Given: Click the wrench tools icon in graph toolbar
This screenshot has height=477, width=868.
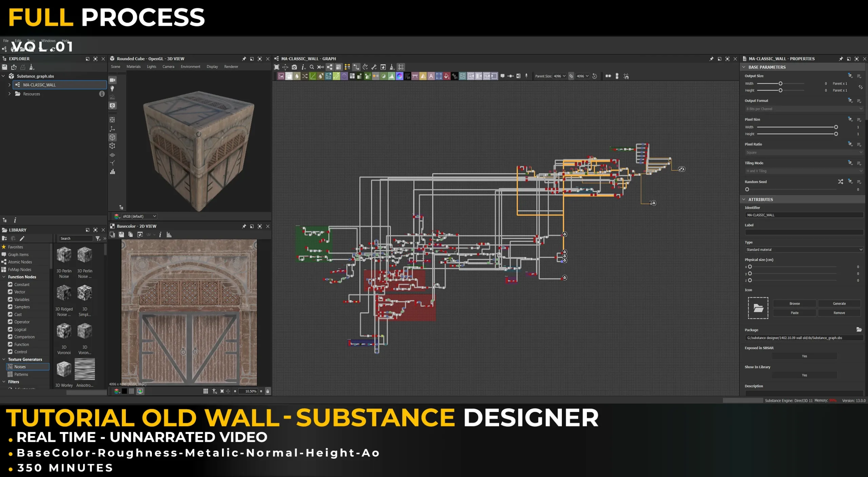Looking at the screenshot, I should [374, 67].
